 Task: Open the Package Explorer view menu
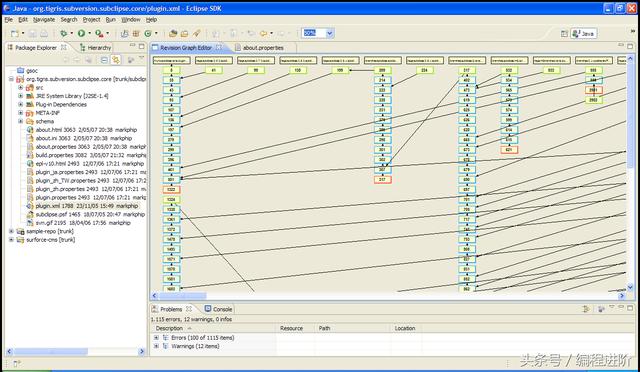142,57
